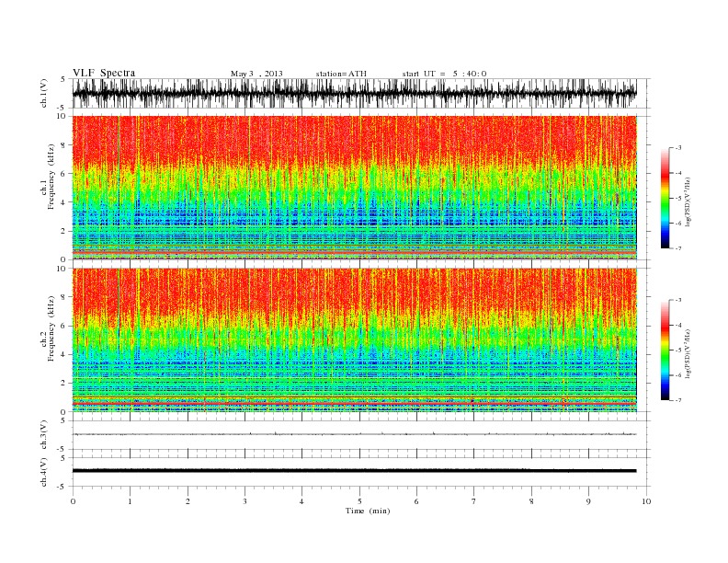Click the "-3" tick on ch.2 color bar
This screenshot has height=563, width=728.
click(x=677, y=300)
